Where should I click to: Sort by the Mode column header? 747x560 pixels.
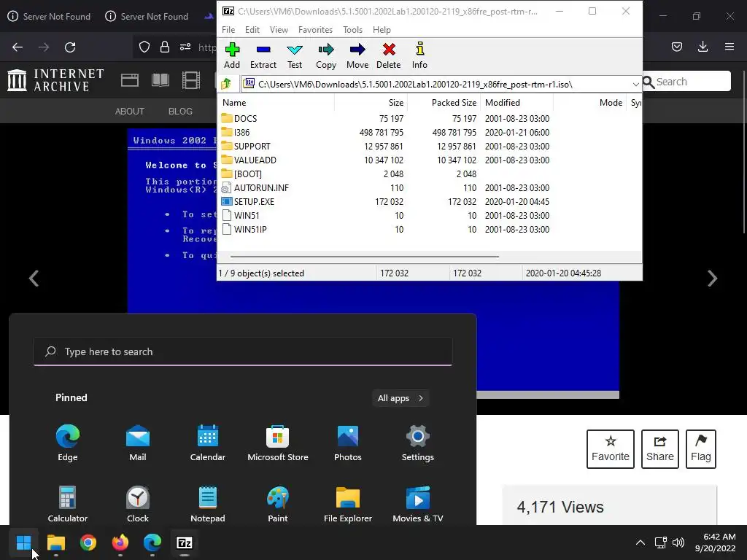589,102
